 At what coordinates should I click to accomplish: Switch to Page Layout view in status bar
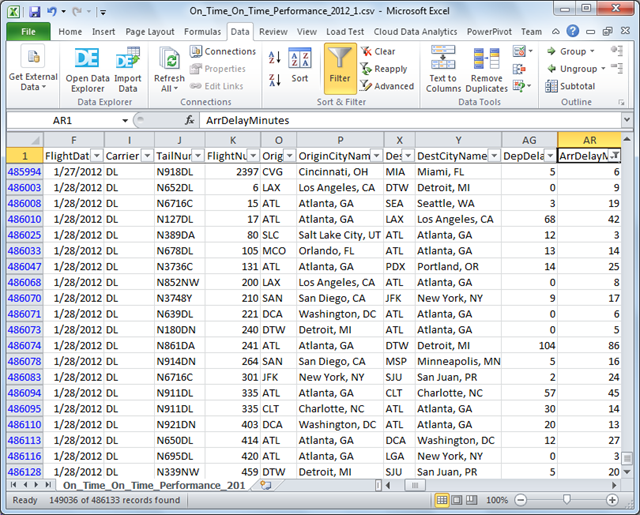[458, 499]
